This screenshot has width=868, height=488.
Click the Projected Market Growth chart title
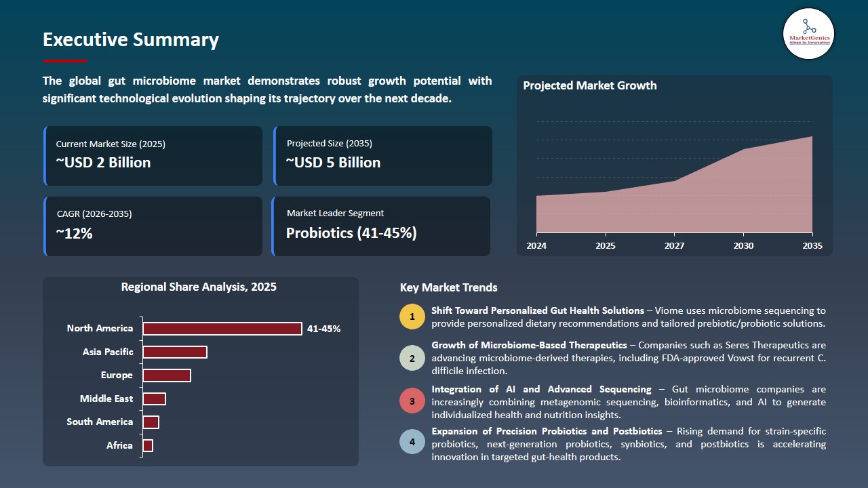click(590, 85)
